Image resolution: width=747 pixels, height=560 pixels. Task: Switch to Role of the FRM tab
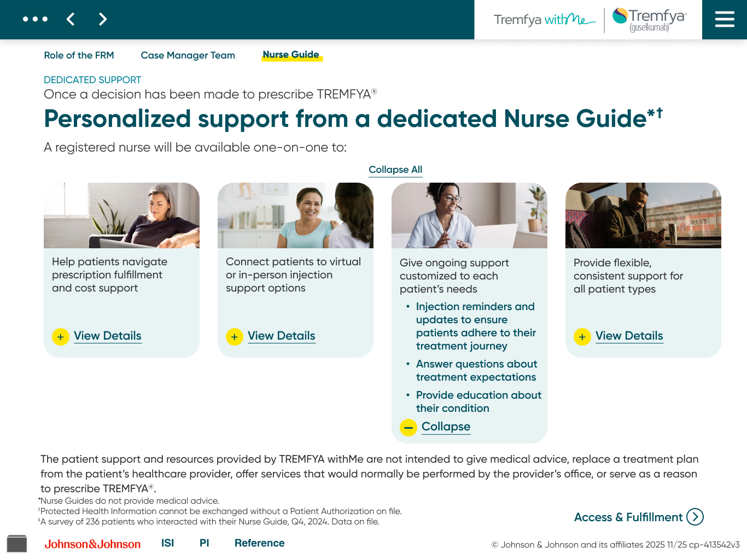tap(79, 55)
